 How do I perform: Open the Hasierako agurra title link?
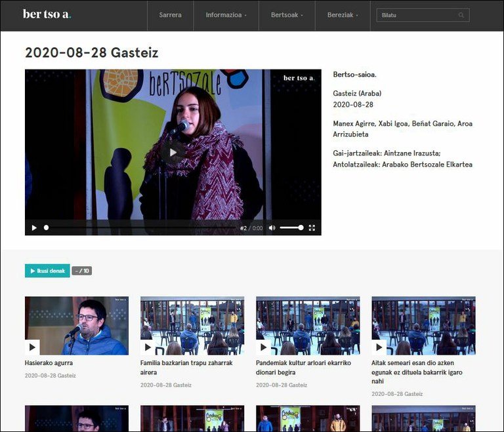click(x=49, y=363)
